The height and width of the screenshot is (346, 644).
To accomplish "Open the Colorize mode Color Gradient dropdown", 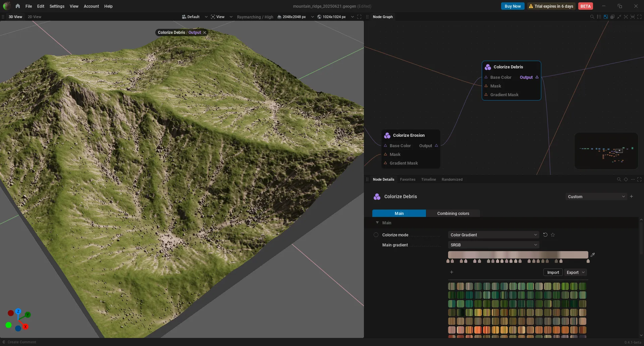I will pos(493,235).
